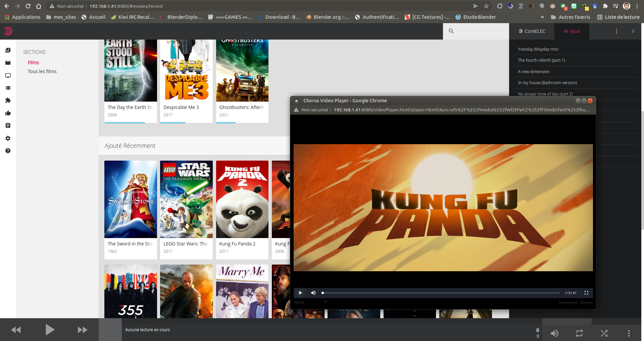Viewport: 644px width, 341px height.
Task: Open LEGO Star Wars Padawan Menace poster
Action: [x=186, y=199]
